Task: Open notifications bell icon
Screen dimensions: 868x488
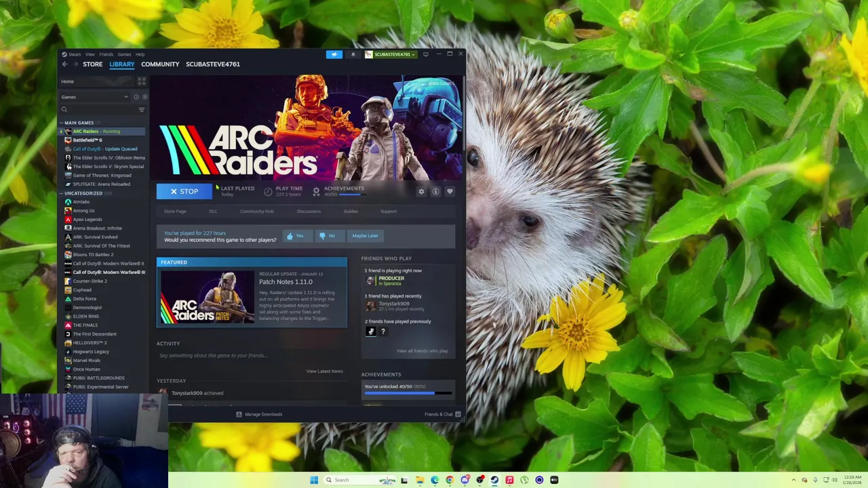Action: tap(353, 54)
